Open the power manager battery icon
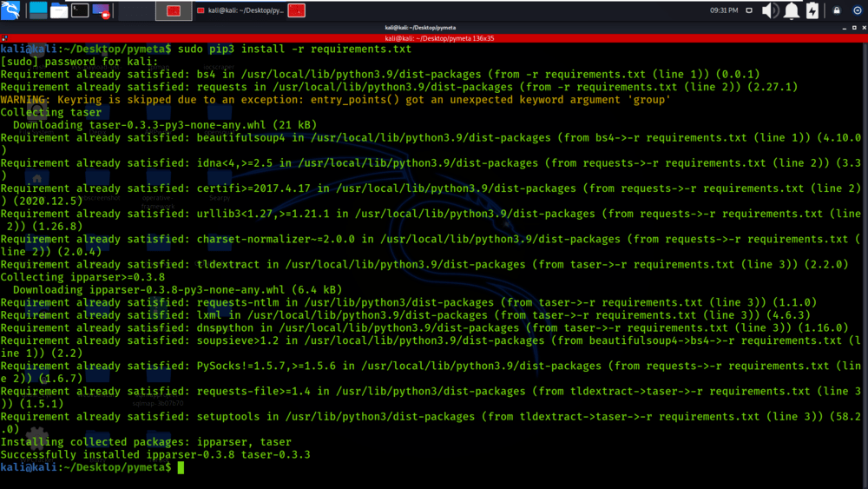Screen dimensions: 868x489 click(812, 10)
